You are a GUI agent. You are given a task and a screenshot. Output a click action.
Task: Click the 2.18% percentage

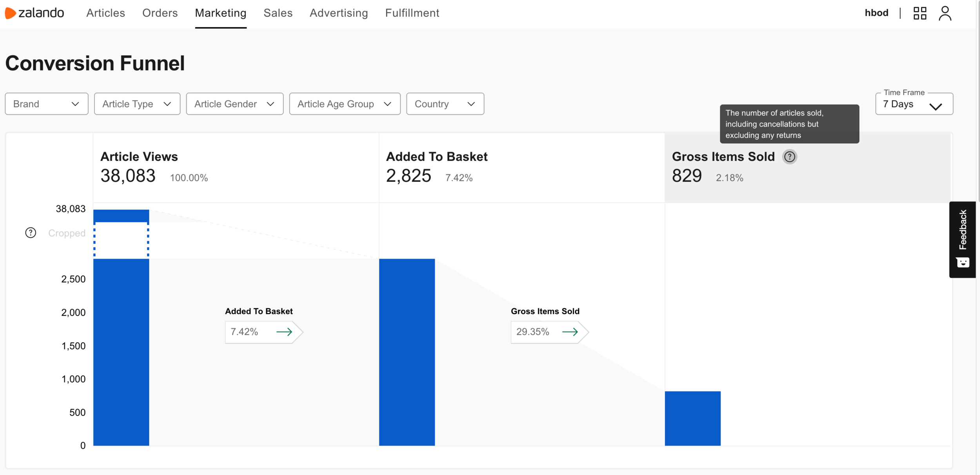click(730, 178)
